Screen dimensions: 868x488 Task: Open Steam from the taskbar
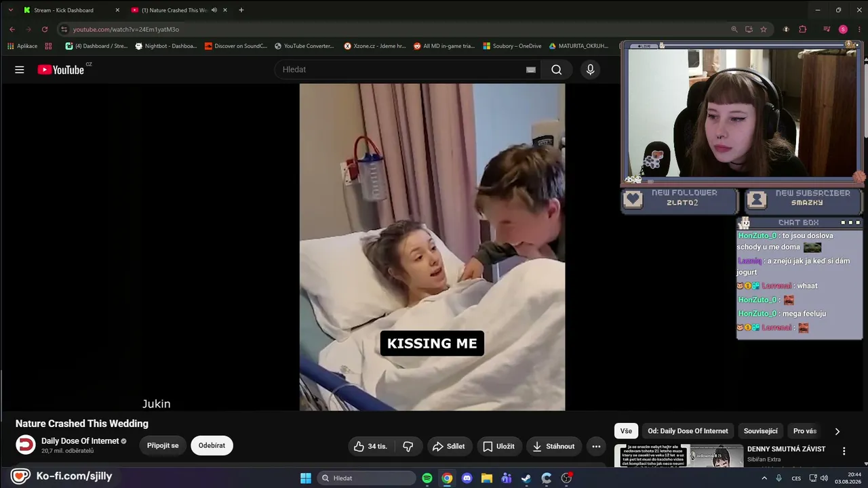[526, 478]
